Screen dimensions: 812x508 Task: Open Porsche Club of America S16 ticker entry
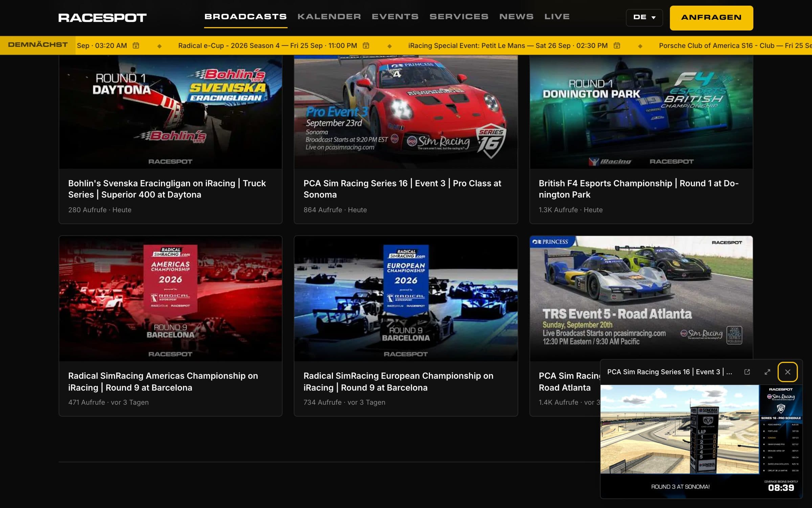[x=735, y=45]
